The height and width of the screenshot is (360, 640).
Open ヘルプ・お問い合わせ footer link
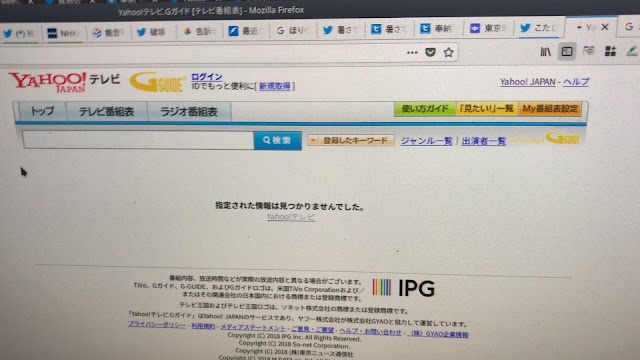pos(371,331)
